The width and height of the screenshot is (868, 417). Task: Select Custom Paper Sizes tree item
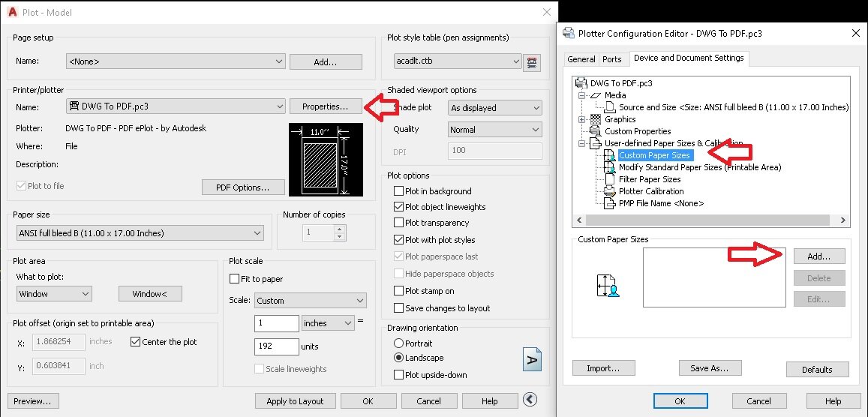click(x=655, y=155)
